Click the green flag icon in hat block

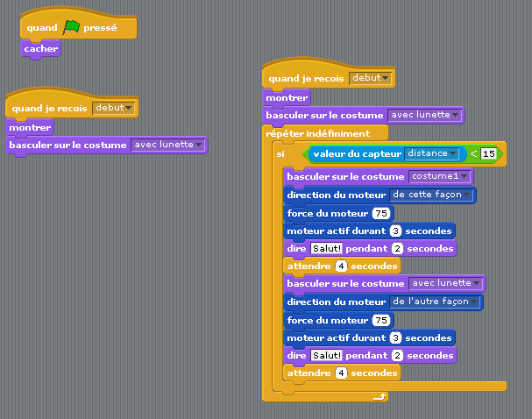(x=71, y=27)
